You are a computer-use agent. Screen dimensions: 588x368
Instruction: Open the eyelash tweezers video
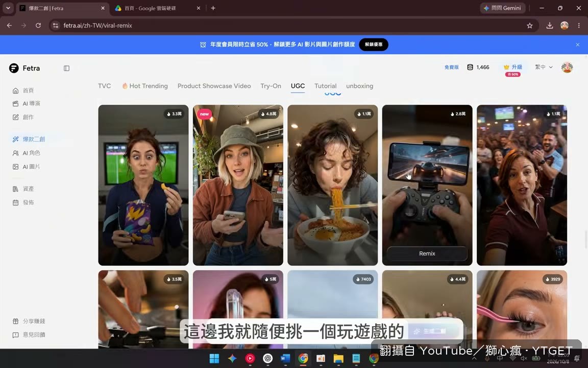[x=522, y=309]
